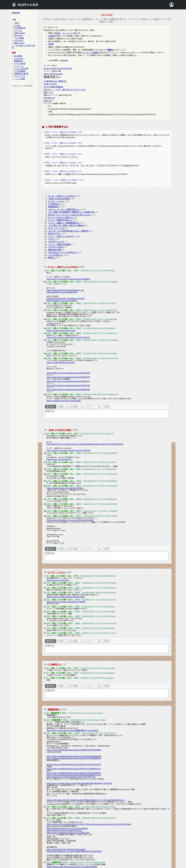Open the wiki3.jp/cookie archive link
The height and width of the screenshot is (868, 186).
coord(53,74)
